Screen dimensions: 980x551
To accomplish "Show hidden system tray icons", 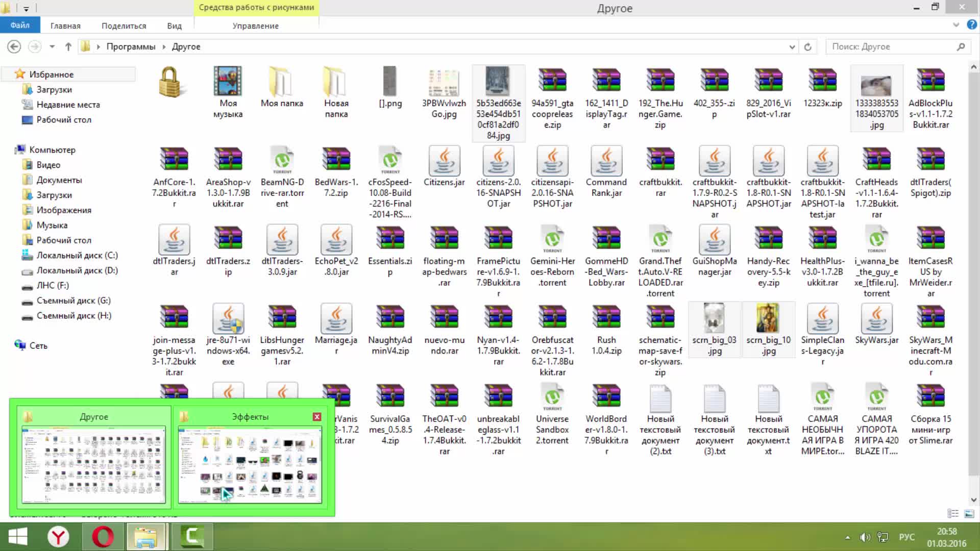I will tap(847, 537).
